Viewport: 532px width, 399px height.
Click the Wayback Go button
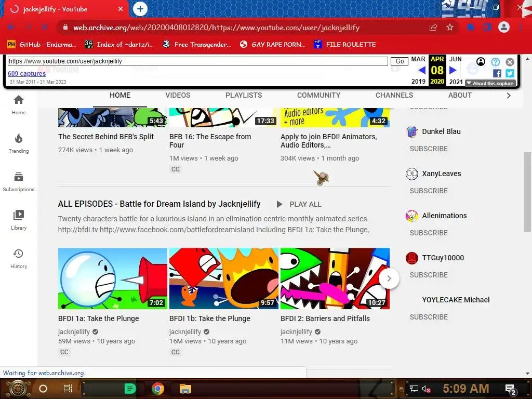(400, 61)
